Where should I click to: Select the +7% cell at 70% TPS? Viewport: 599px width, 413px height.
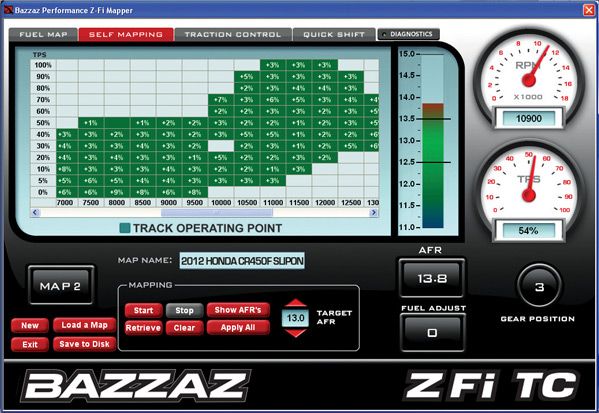221,100
